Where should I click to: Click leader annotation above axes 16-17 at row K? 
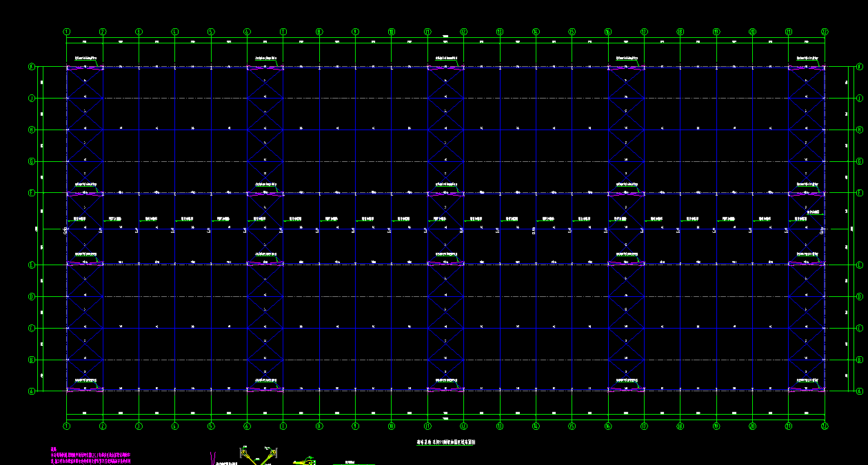[626, 58]
